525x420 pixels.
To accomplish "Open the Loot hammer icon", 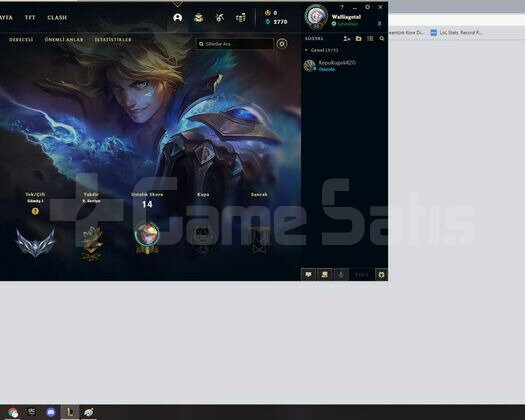I will [220, 17].
